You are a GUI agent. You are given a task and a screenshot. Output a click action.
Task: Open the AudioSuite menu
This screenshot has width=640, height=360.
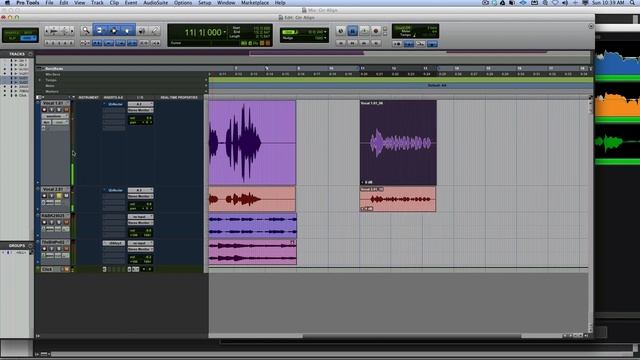[x=156, y=3]
